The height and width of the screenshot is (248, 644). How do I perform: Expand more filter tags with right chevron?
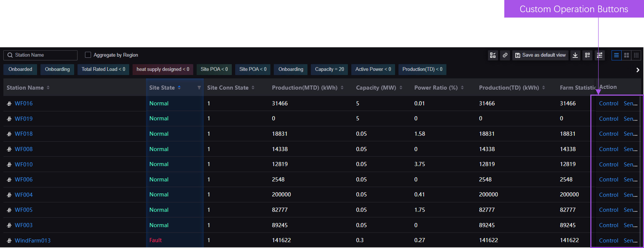637,70
